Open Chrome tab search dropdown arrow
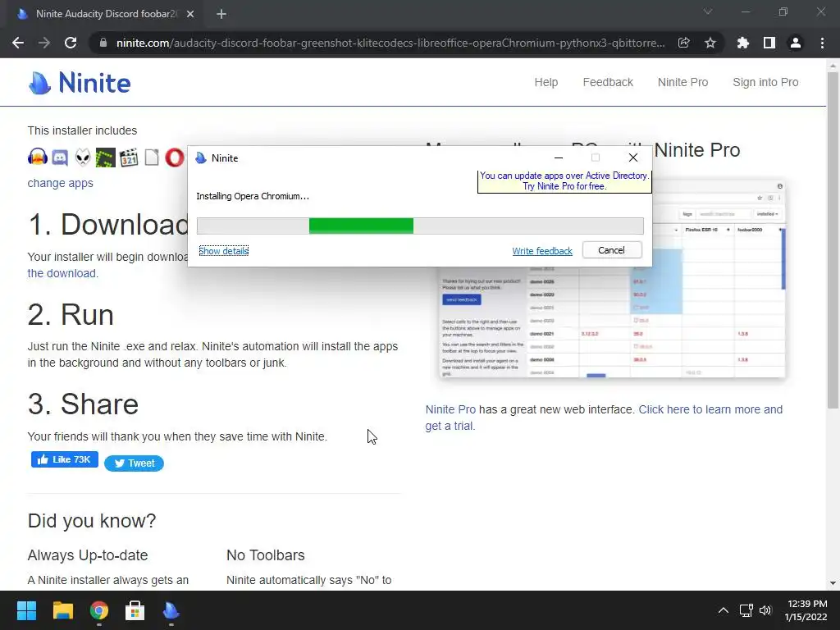The height and width of the screenshot is (630, 840). click(708, 11)
